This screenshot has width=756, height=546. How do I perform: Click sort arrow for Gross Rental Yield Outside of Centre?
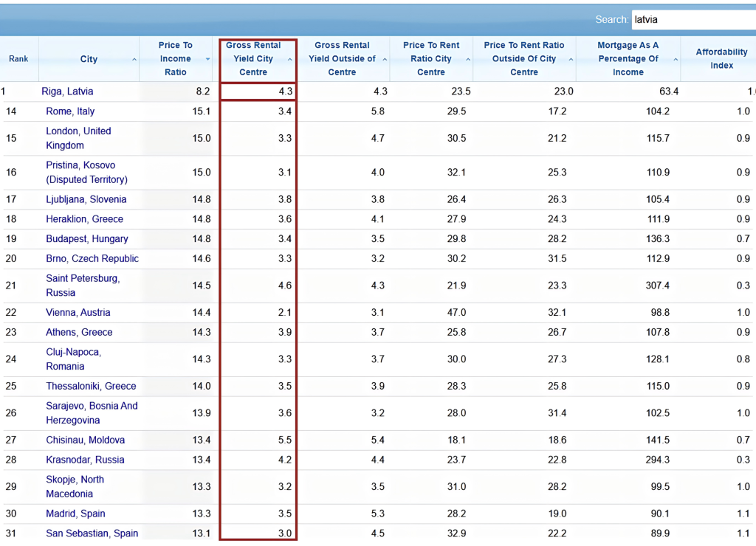(x=385, y=59)
